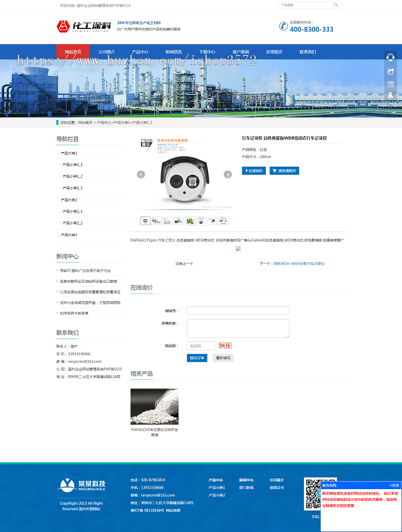402x532 pixels.
Task: Click the customer service headset icon
Action: point(390,57)
